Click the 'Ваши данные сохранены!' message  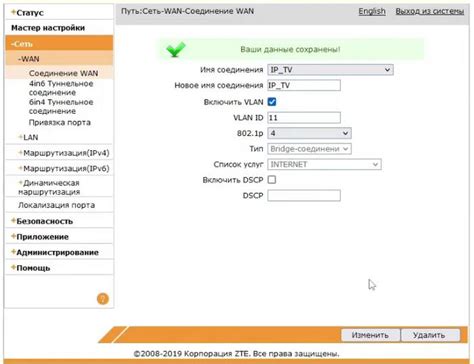290,50
